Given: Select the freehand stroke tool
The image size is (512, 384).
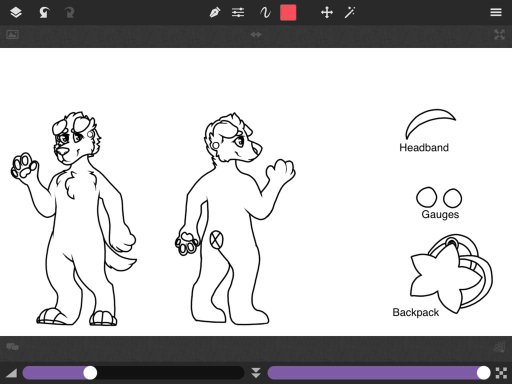Looking at the screenshot, I should [x=265, y=13].
